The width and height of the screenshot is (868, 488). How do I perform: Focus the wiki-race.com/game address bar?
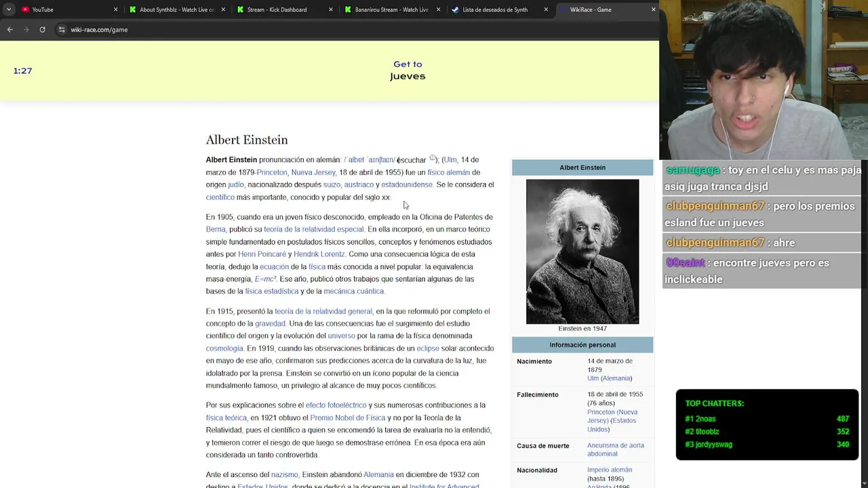(99, 30)
